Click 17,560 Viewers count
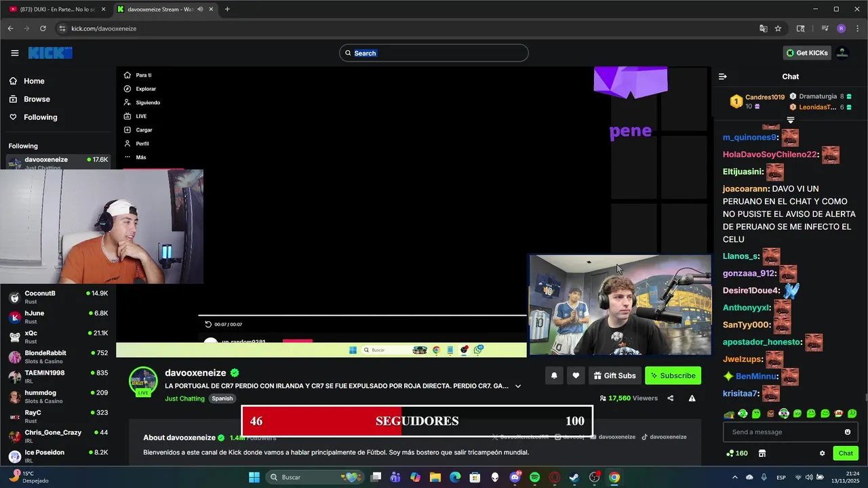The image size is (868, 488). click(x=629, y=399)
